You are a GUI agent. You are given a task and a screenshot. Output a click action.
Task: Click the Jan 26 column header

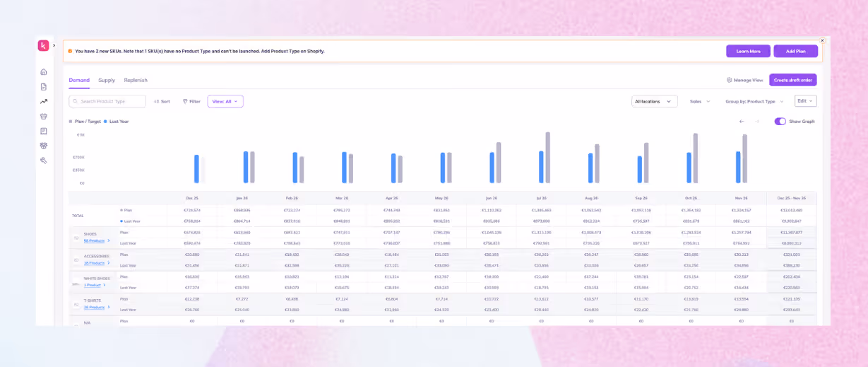pyautogui.click(x=242, y=198)
